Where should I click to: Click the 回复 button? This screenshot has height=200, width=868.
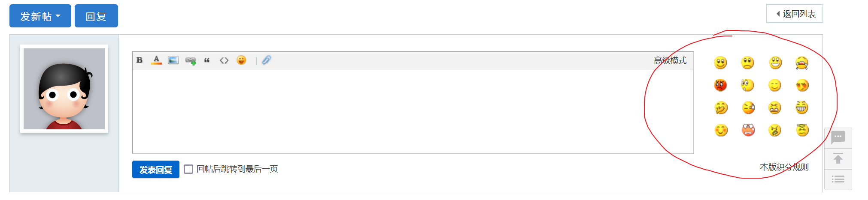tap(96, 16)
